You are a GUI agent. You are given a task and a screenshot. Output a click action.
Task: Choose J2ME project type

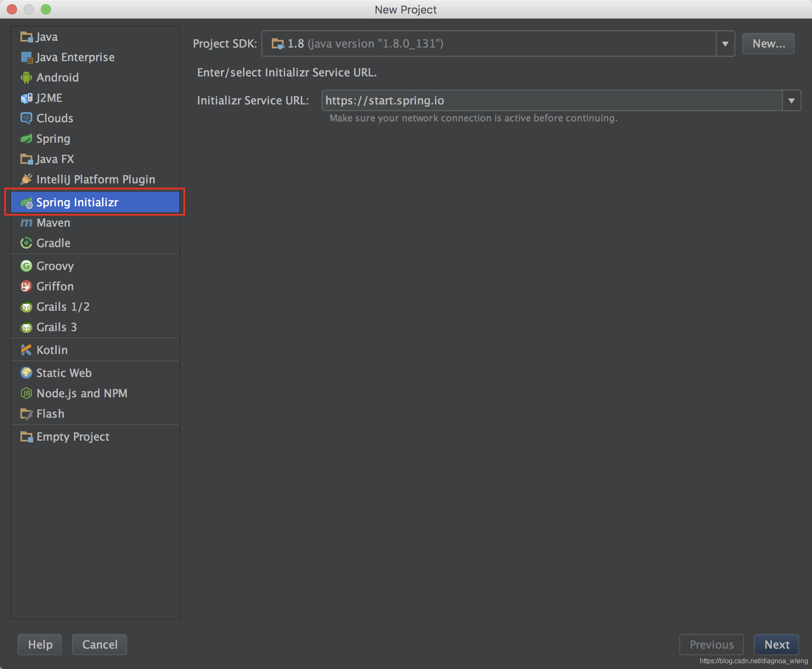[x=95, y=98]
